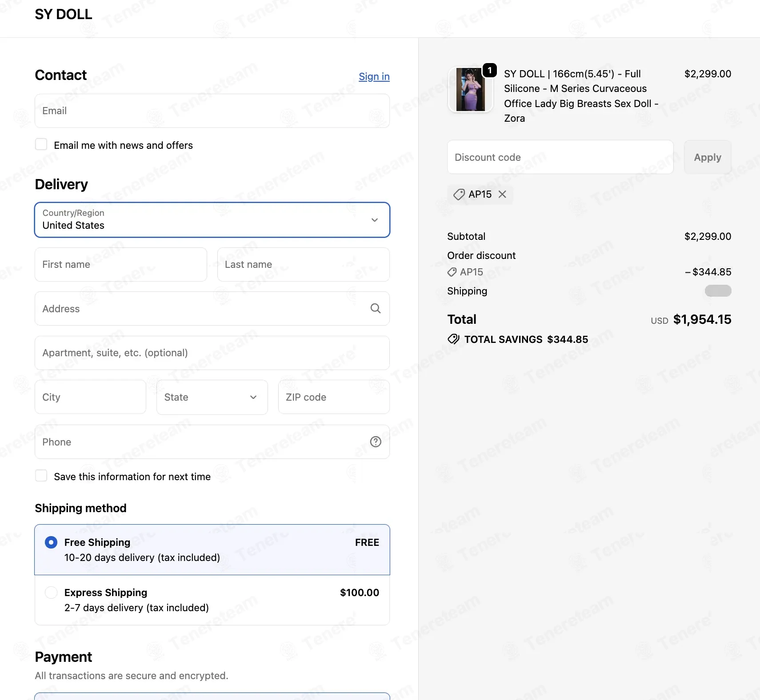Click the $2,299.00 price beside the product title
This screenshot has width=760, height=700.
pos(708,74)
